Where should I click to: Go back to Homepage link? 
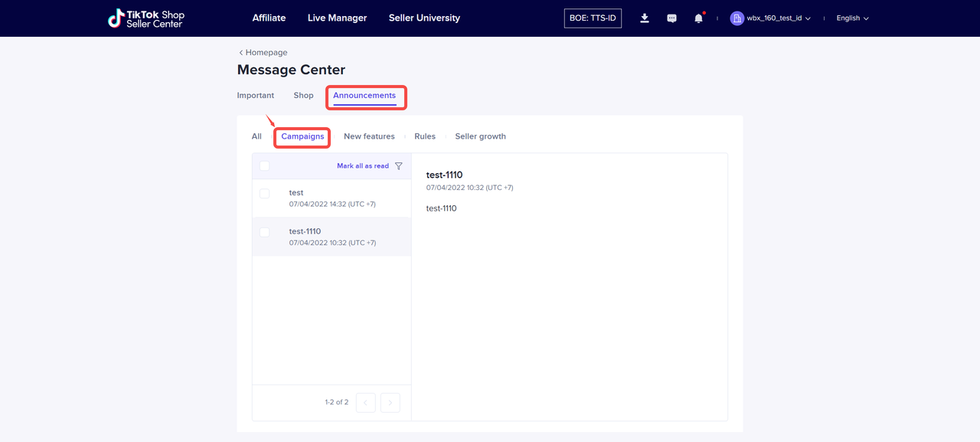[x=263, y=53]
